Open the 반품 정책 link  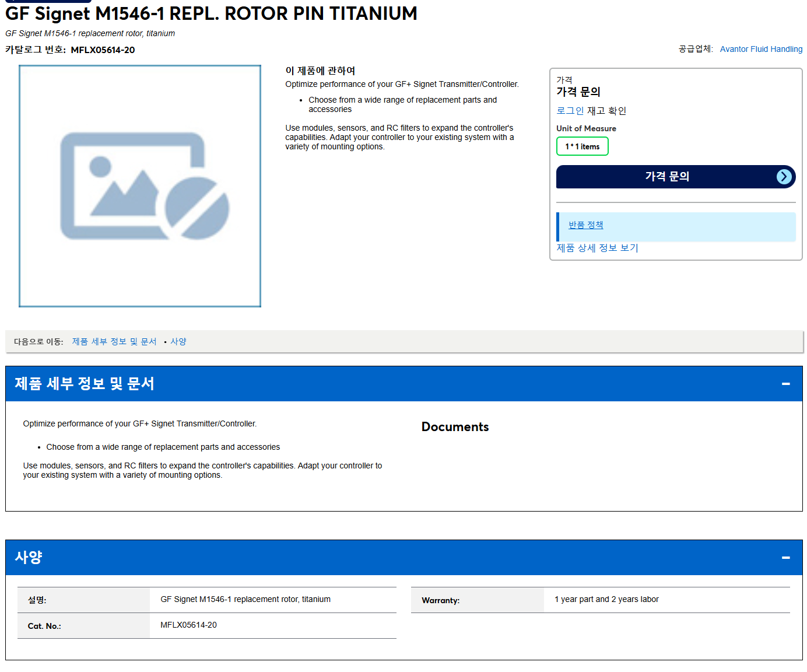coord(585,225)
